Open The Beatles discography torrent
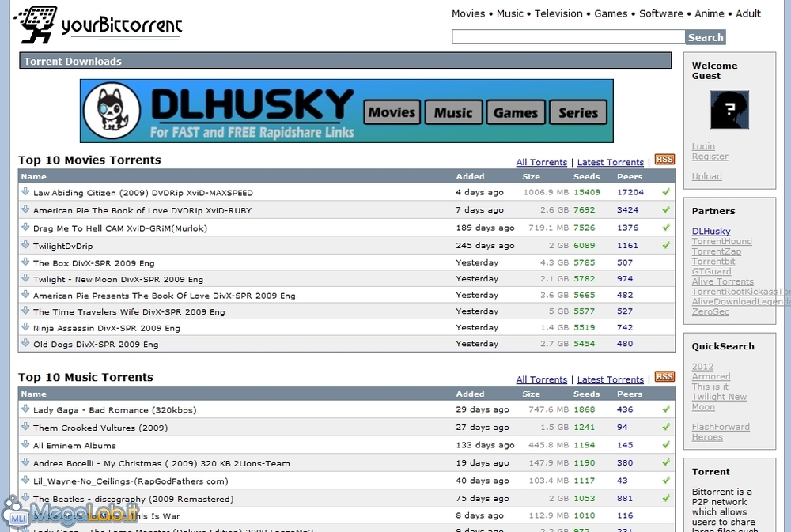The height and width of the screenshot is (532, 791). coord(133,499)
